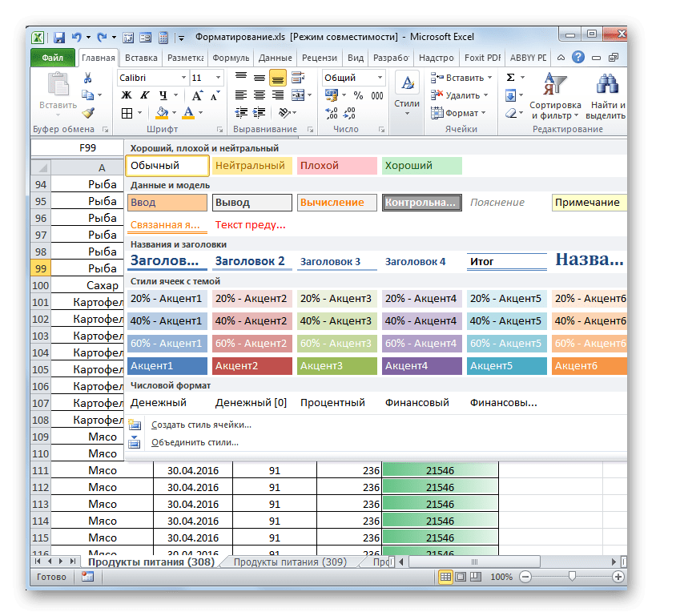Open Число dialog launcher
The height and width of the screenshot is (616, 676).
tap(381, 129)
